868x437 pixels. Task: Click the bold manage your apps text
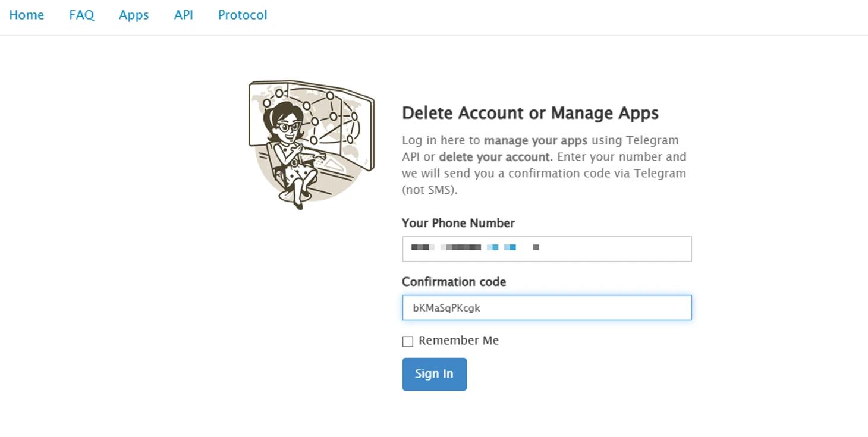click(x=536, y=141)
